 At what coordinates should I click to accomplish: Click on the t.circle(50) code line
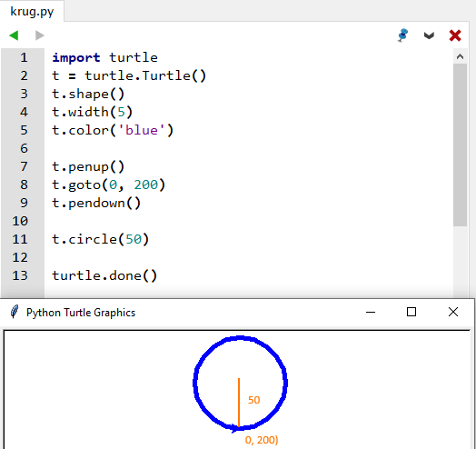tap(101, 239)
